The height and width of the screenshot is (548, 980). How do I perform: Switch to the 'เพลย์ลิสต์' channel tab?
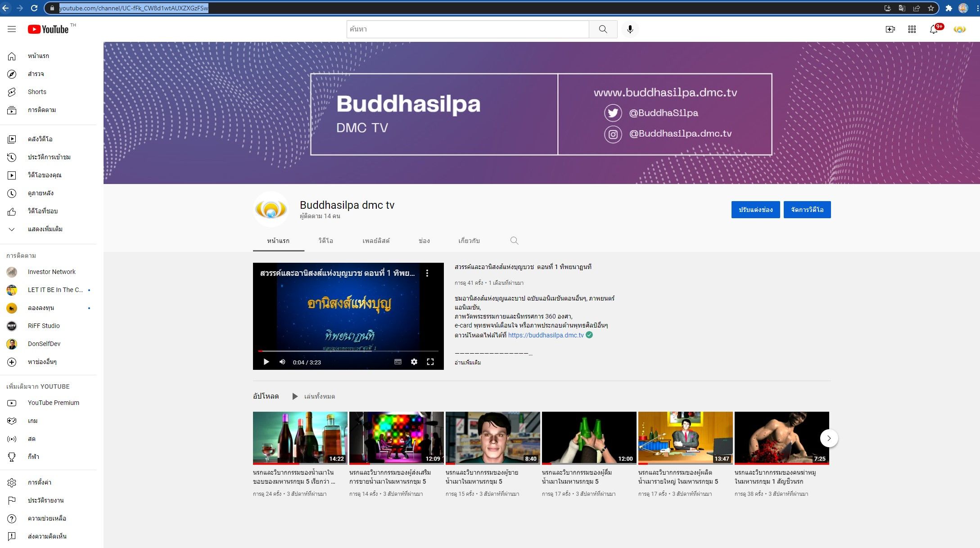pos(376,241)
